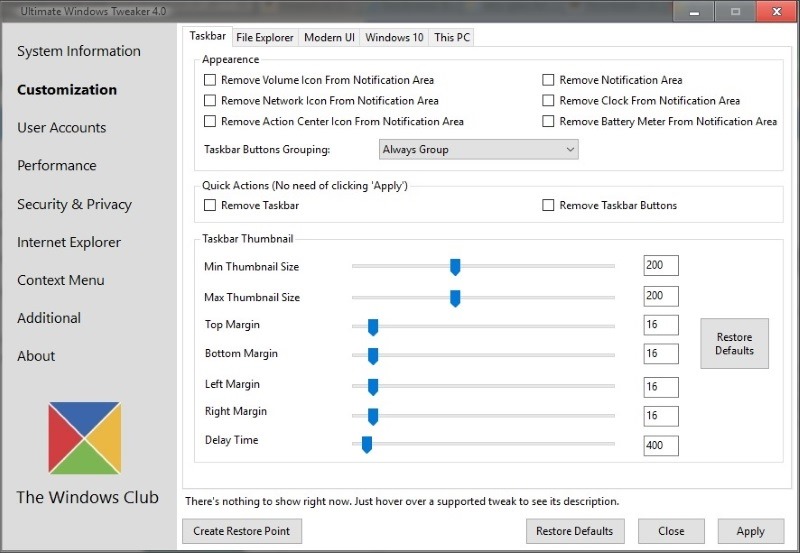
Task: Click the Top Margin slider handle
Action: point(373,327)
